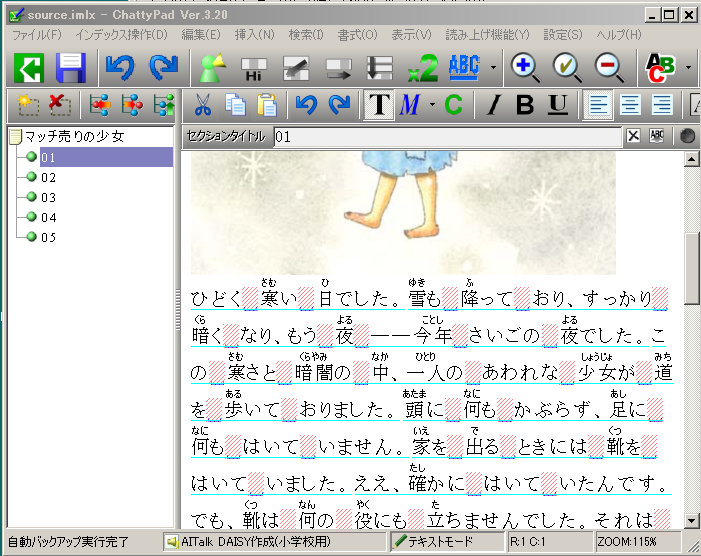Click vertical scrollbar down arrow
The image size is (701, 556).
click(x=692, y=521)
